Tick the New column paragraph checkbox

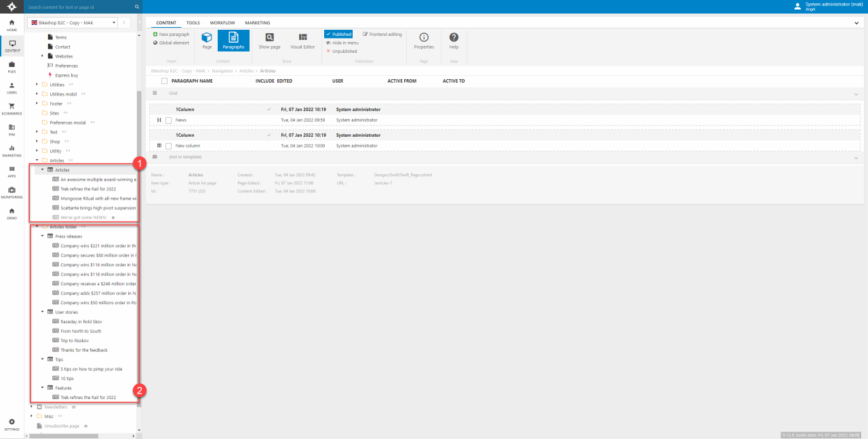(168, 146)
